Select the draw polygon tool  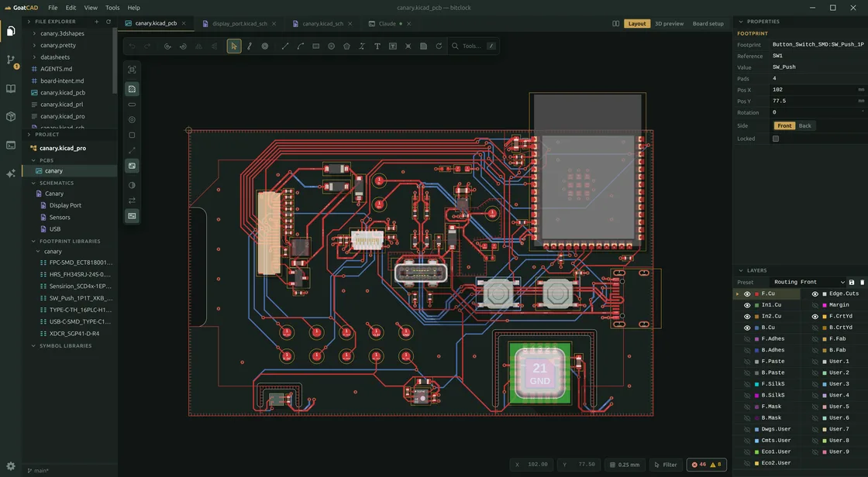(346, 46)
